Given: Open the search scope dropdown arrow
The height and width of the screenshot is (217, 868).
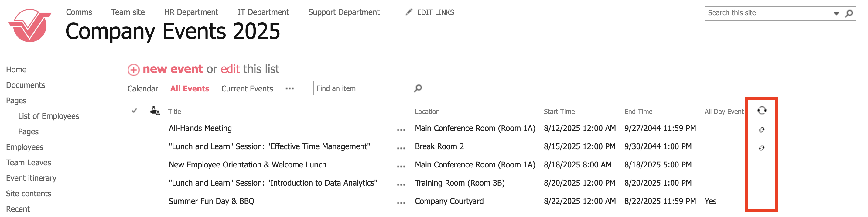Looking at the screenshot, I should pos(836,13).
